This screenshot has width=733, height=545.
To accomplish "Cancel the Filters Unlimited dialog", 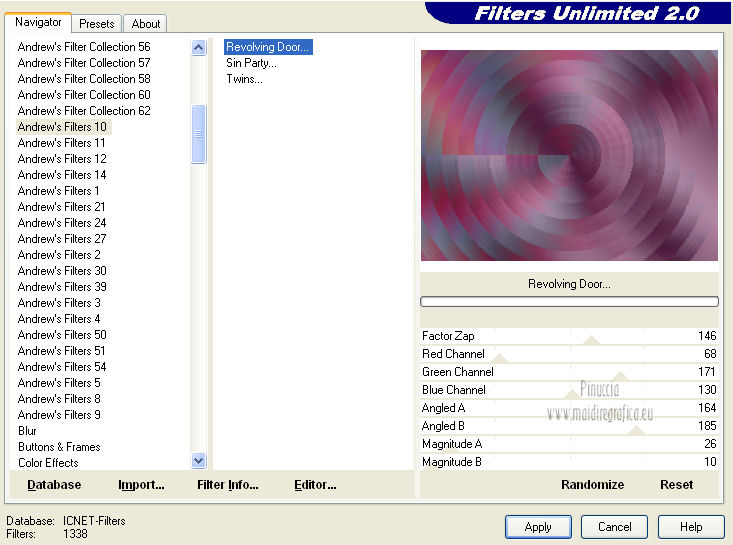I will [x=614, y=527].
